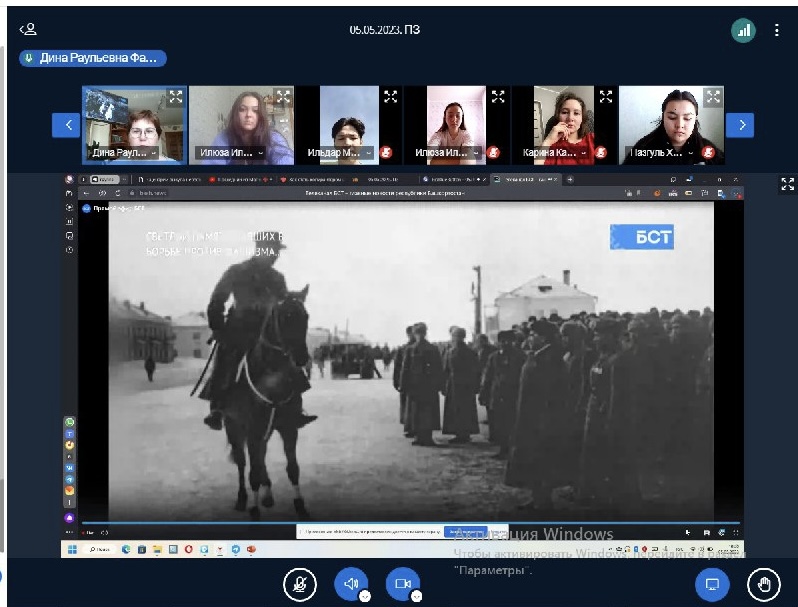Expand Карина's video tile to fullscreen

coord(604,97)
